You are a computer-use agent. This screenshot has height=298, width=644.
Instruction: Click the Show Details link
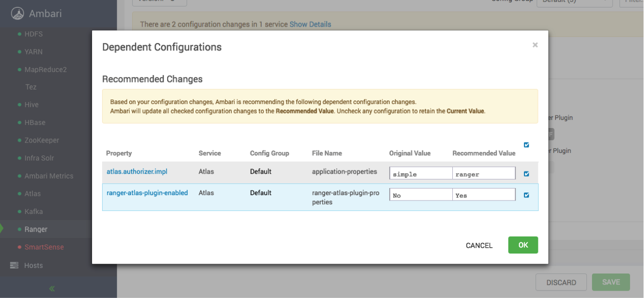[x=310, y=24]
